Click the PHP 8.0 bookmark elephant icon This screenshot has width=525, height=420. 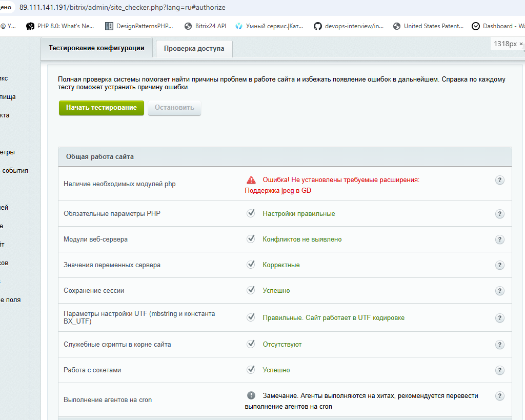click(30, 26)
